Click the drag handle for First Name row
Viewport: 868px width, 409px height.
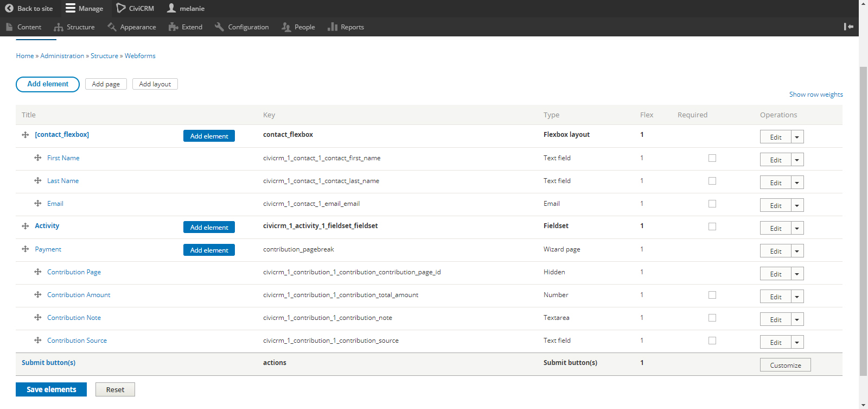tap(38, 158)
